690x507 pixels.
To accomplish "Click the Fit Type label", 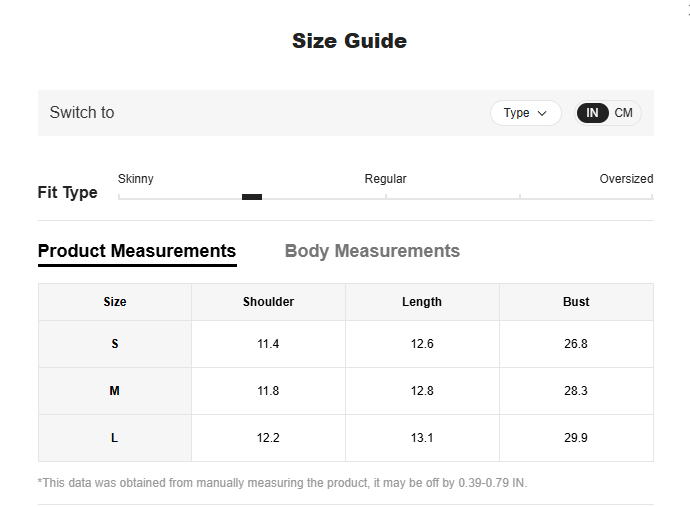I will pyautogui.click(x=67, y=193).
